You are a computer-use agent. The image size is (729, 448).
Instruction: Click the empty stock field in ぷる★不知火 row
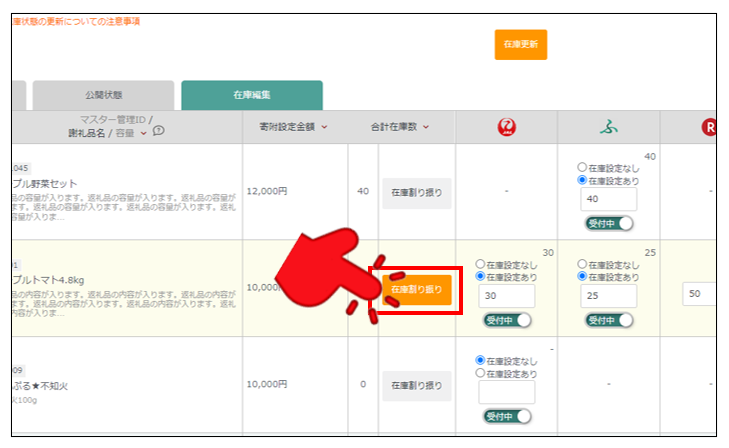507,392
